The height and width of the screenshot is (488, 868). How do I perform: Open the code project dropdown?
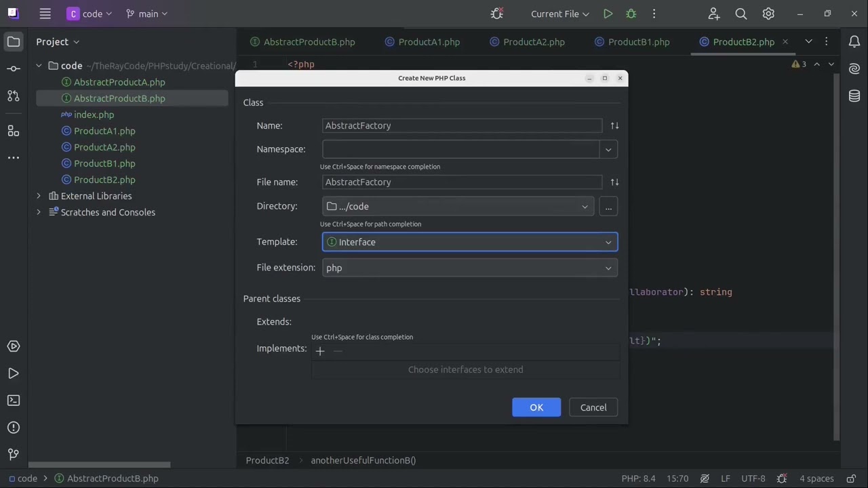coord(90,14)
